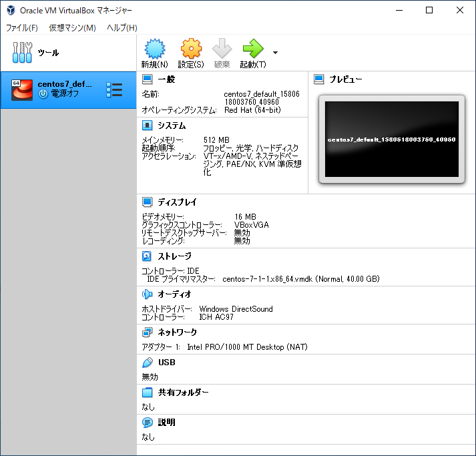Click the レコーディング 無効 value
The height and width of the screenshot is (456, 476).
(x=242, y=241)
